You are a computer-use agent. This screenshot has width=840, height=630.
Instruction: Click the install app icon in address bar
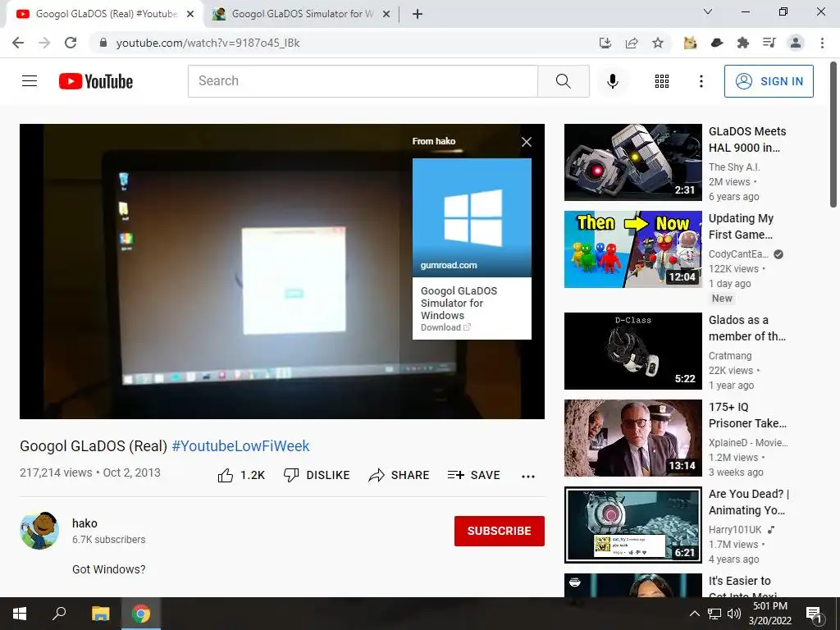[605, 43]
